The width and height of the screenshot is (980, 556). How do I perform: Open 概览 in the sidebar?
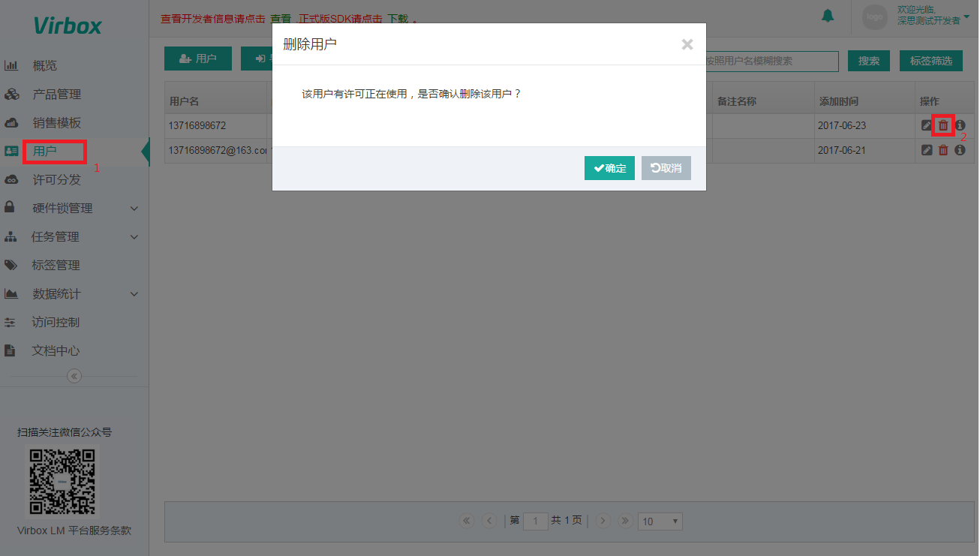(x=45, y=66)
